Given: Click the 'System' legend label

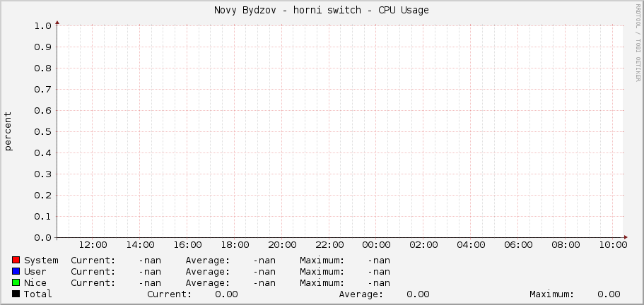Looking at the screenshot, I should tap(41, 261).
